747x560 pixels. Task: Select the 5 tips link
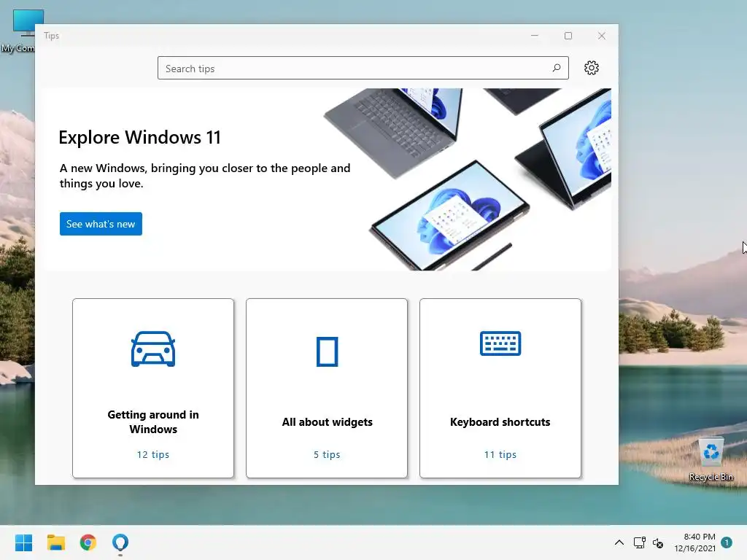[327, 454]
